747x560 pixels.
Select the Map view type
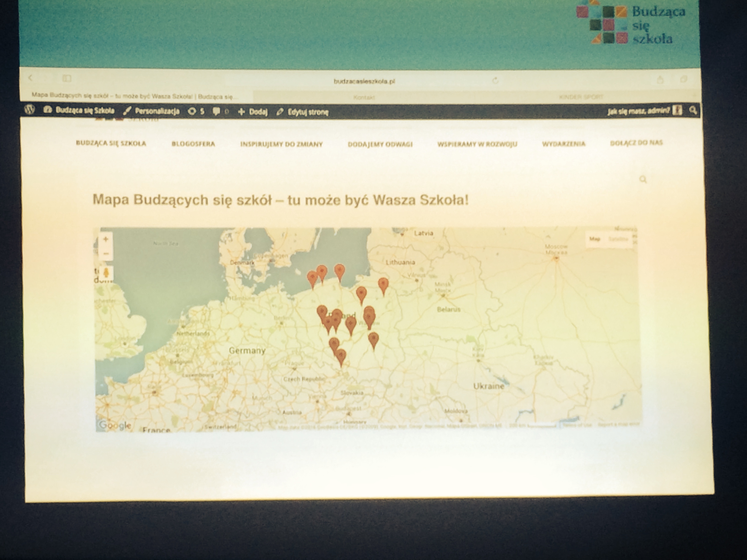click(595, 239)
